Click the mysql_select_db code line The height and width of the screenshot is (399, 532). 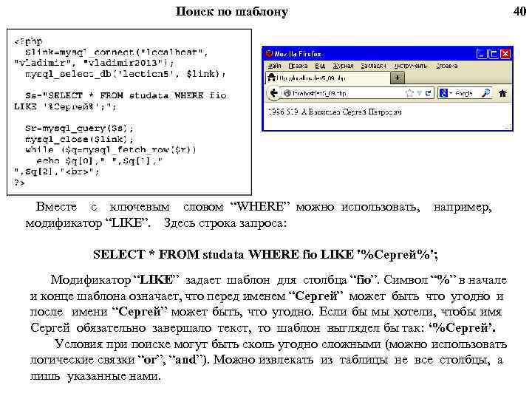point(125,74)
